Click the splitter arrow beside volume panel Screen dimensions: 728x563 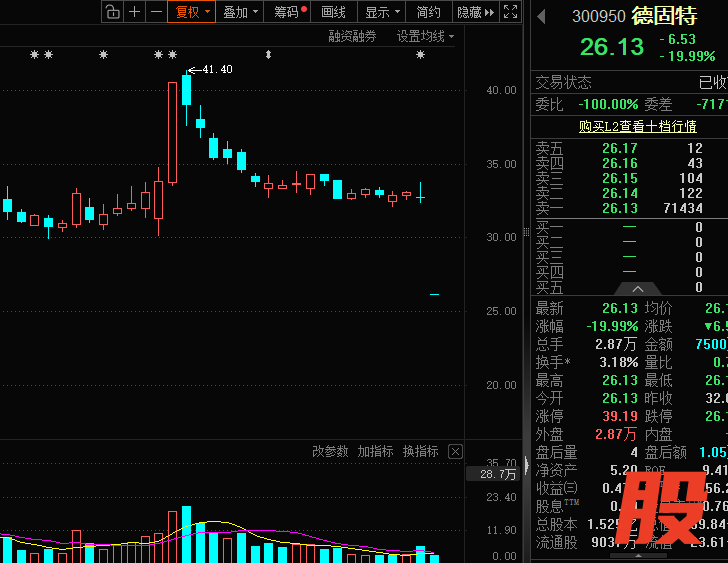point(526,464)
